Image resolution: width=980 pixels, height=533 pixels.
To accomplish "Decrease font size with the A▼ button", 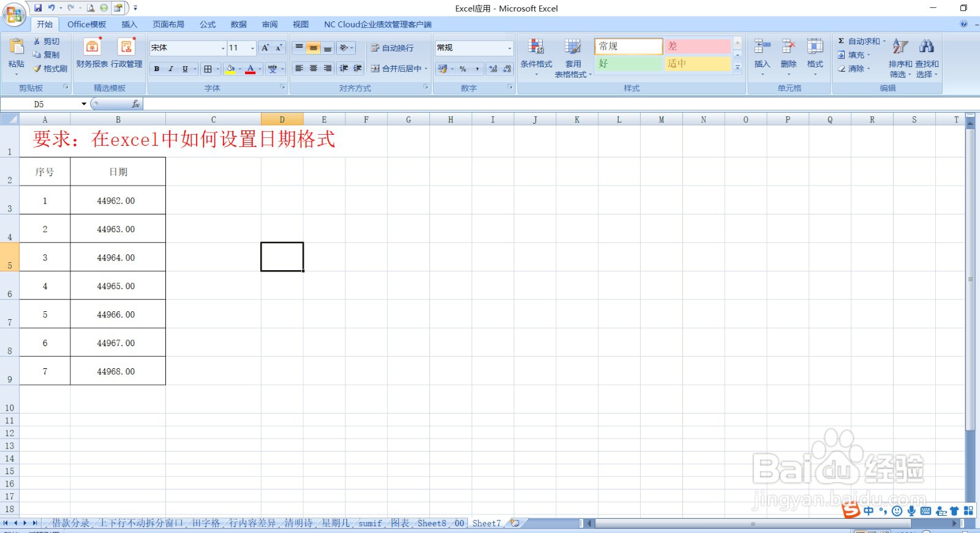I will click(279, 48).
